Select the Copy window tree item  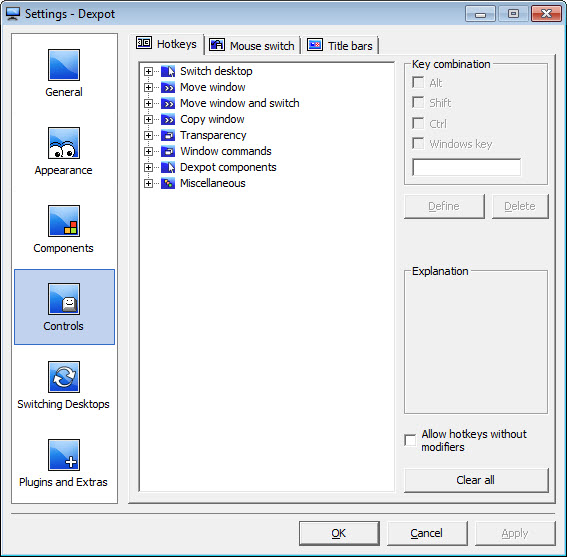tap(212, 119)
